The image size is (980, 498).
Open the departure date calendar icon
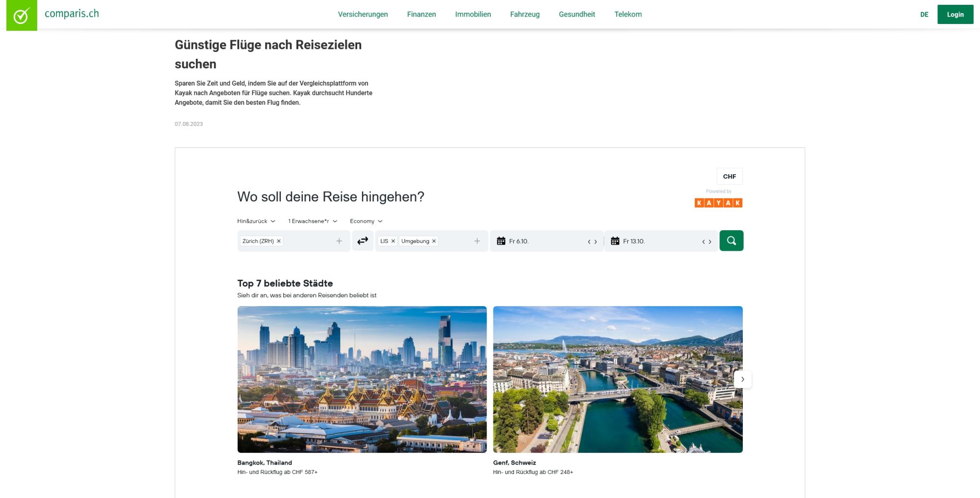[501, 241]
